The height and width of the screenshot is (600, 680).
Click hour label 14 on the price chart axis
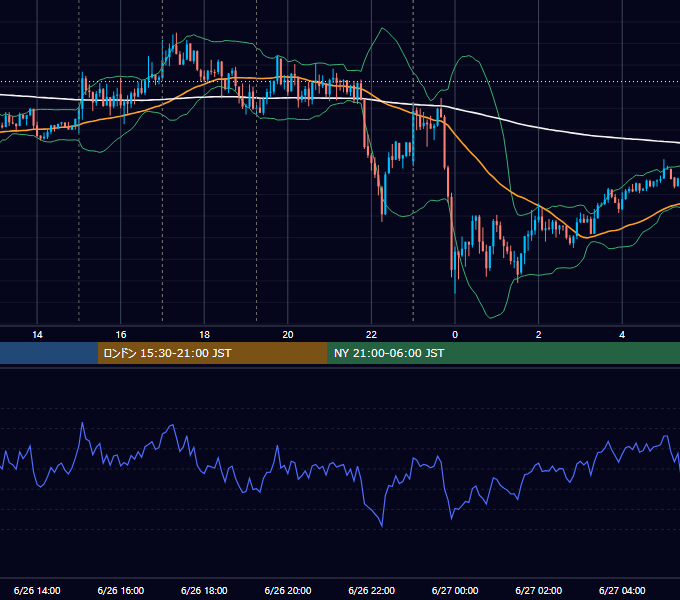[37, 335]
